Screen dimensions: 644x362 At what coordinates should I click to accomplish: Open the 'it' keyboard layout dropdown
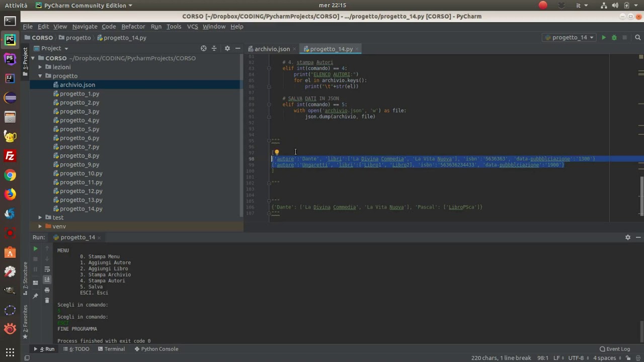point(581,6)
